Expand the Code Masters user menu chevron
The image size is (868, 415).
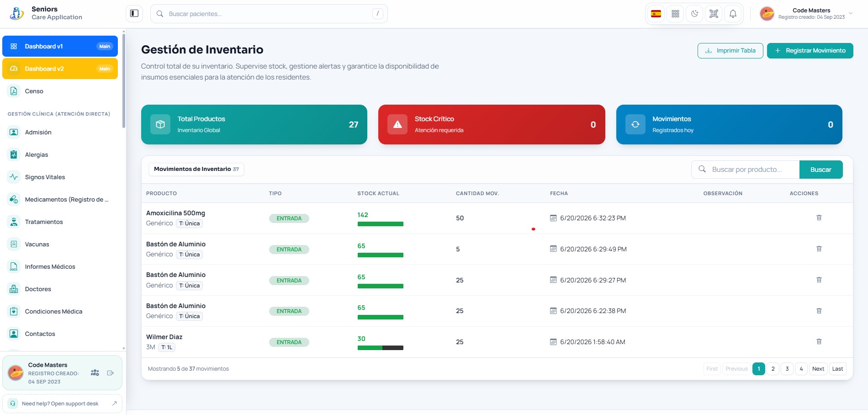pyautogui.click(x=851, y=13)
